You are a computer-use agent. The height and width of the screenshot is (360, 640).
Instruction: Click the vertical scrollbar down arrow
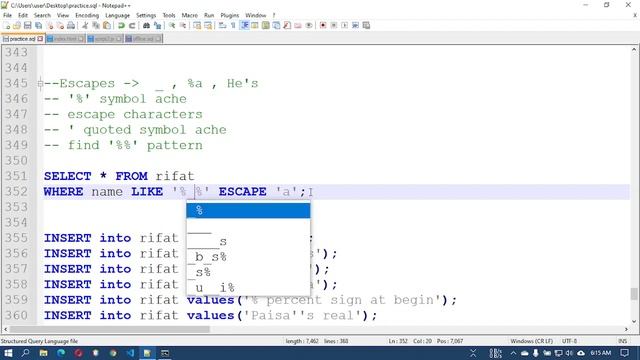pyautogui.click(x=634, y=321)
